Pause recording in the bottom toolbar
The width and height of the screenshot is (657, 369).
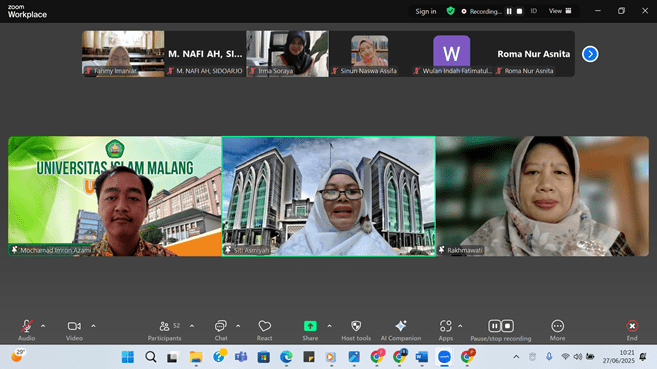tap(494, 326)
